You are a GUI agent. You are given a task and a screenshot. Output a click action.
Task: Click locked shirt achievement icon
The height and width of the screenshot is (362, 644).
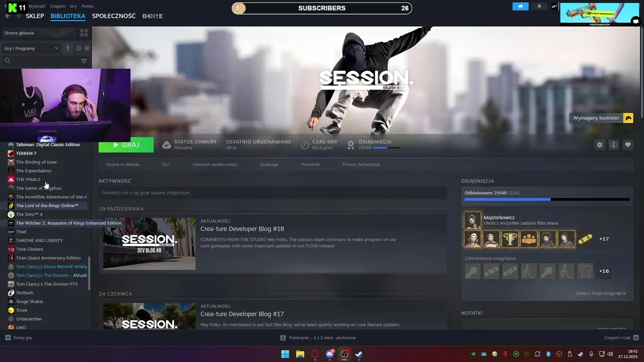click(x=585, y=271)
